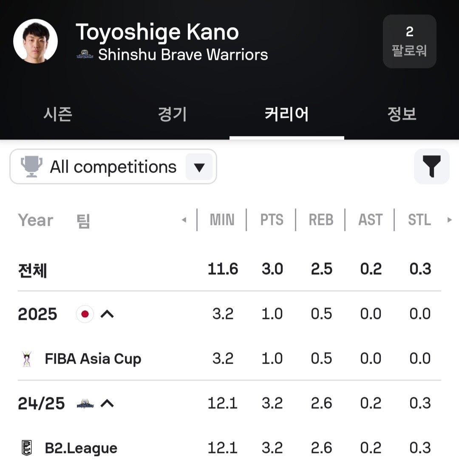Tap the Japan flag icon beside 2025
Image resolution: width=459 pixels, height=476 pixels.
pos(85,314)
